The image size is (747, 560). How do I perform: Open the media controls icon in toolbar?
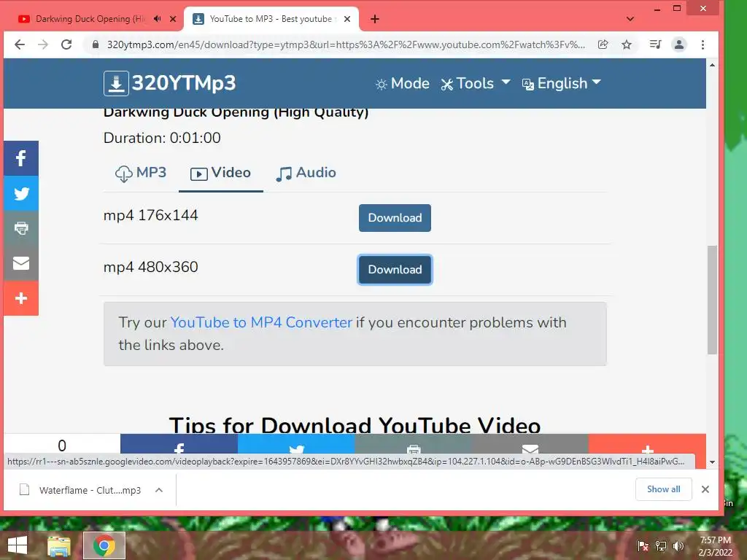pyautogui.click(x=655, y=44)
